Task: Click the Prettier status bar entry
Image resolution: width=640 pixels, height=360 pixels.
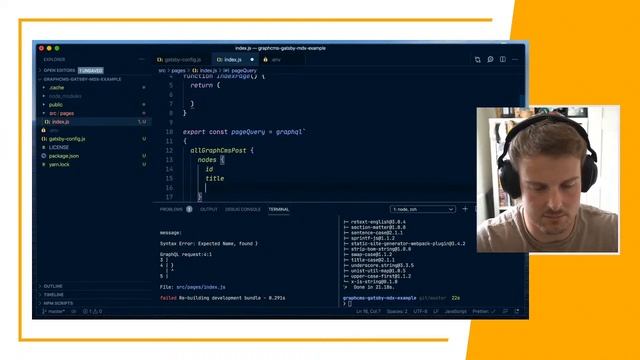Action: pos(484,311)
